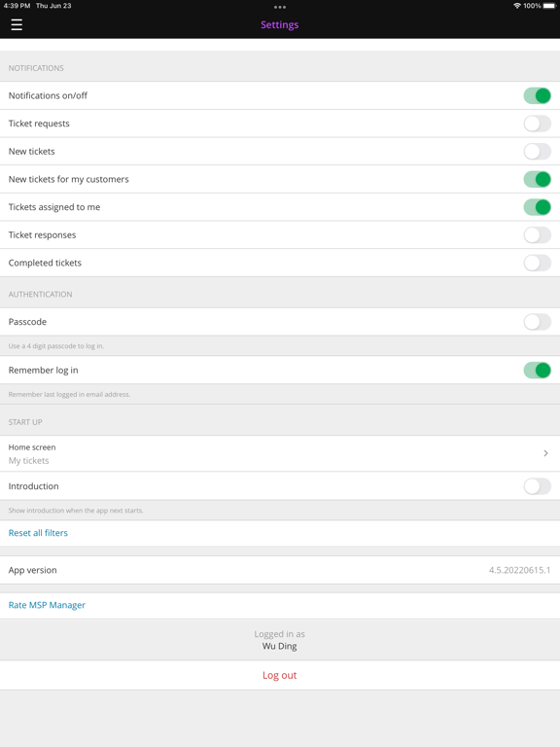This screenshot has height=747, width=560.
Task: Open the hamburger menu icon
Action: pos(17,24)
